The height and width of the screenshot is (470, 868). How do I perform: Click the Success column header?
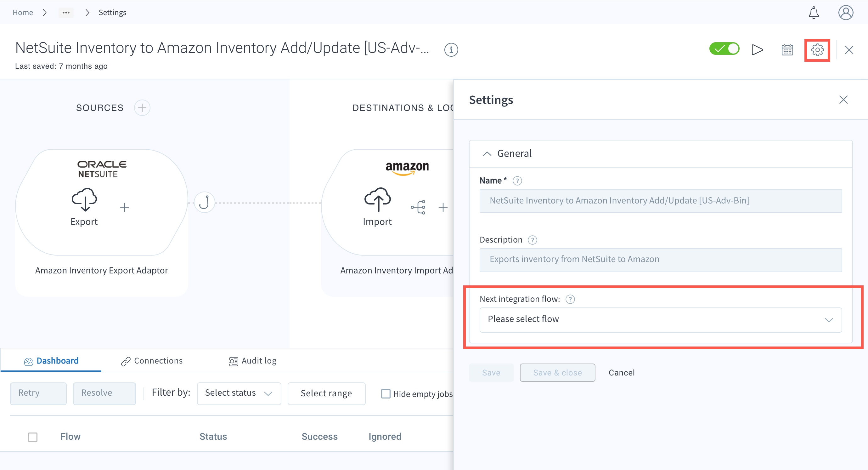[x=319, y=437]
